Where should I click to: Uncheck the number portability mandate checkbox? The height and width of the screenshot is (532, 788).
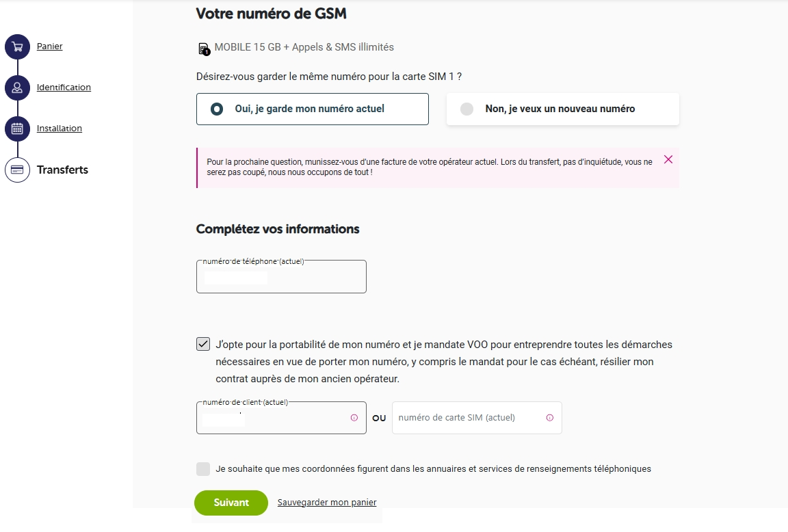(202, 344)
